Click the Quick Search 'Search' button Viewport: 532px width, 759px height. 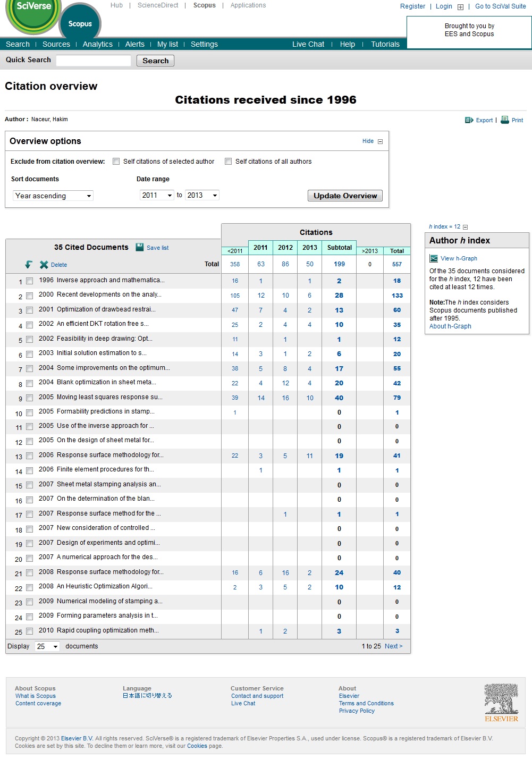(x=155, y=61)
